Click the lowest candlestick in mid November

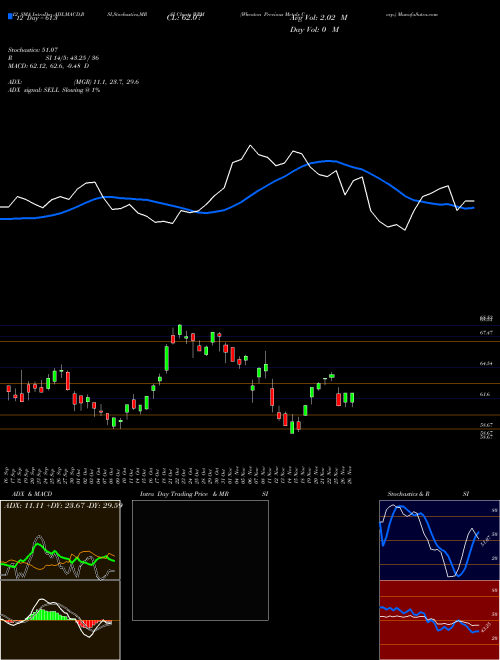click(x=292, y=426)
